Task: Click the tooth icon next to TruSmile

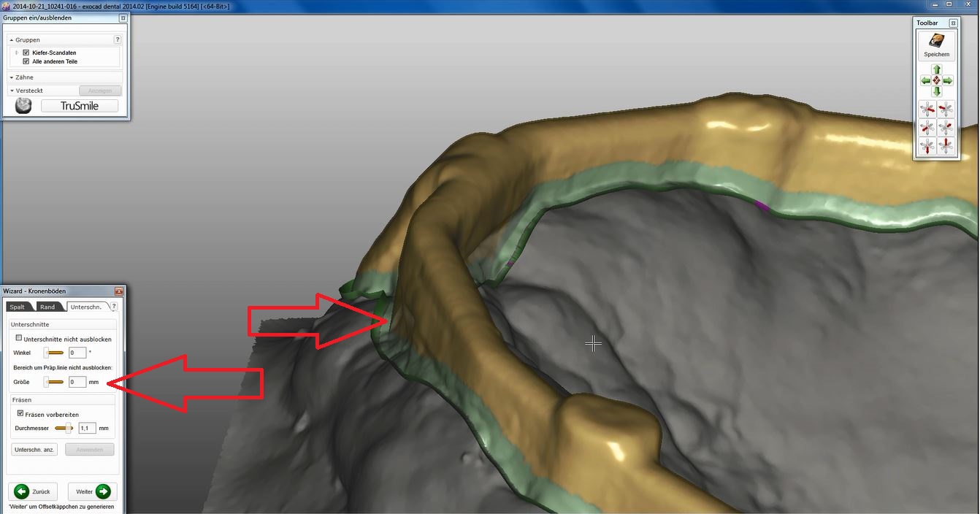Action: [x=23, y=106]
